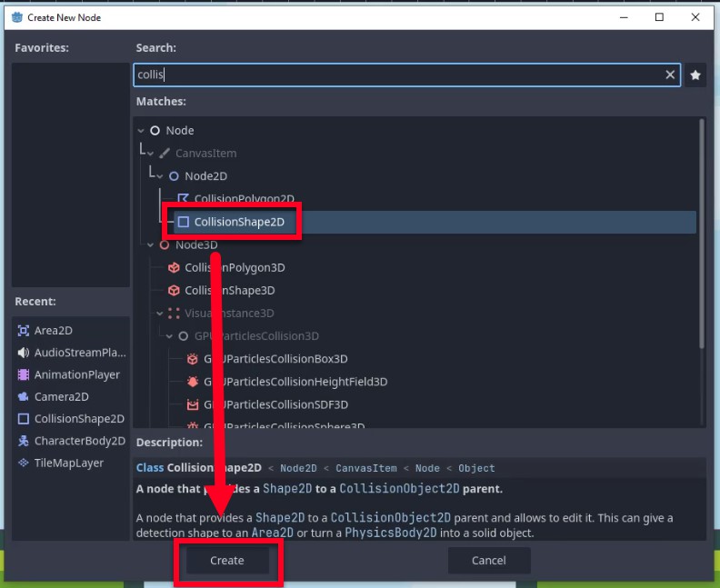Choose TileMapLayer from Recent list
Image resolution: width=720 pixels, height=588 pixels.
[71, 463]
